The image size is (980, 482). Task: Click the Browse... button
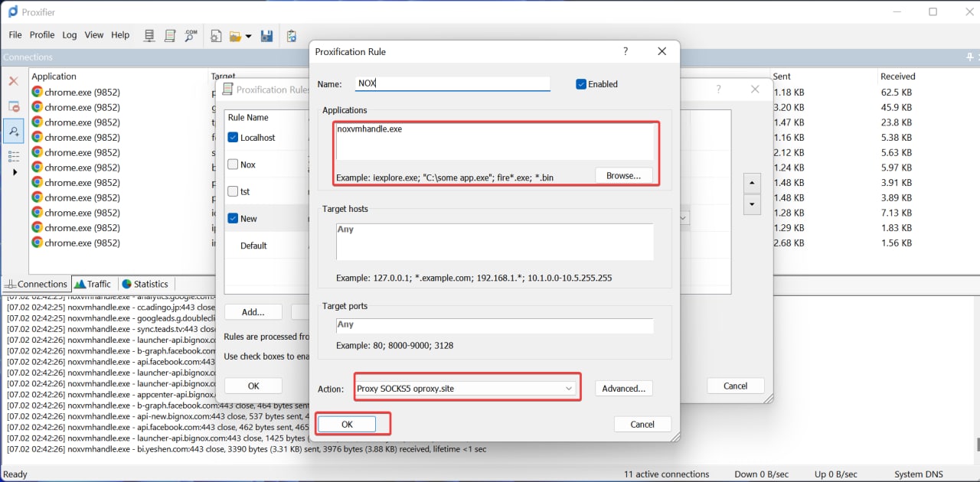click(x=624, y=175)
